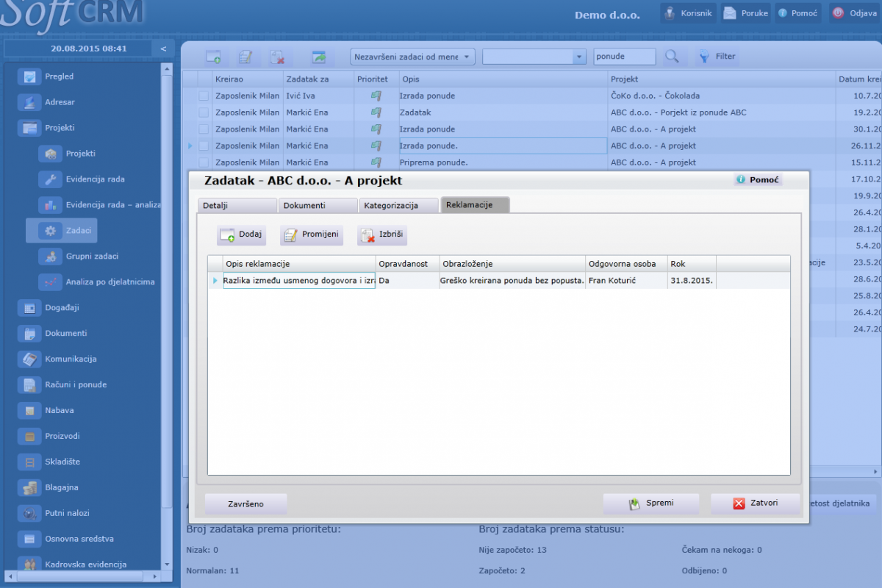This screenshot has height=588, width=882.
Task: Click the Završeno button
Action: point(245,503)
